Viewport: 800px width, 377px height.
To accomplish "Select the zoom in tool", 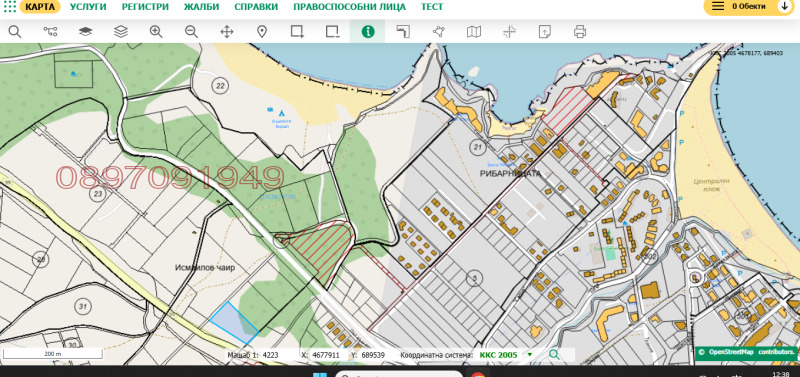I will pyautogui.click(x=156, y=32).
